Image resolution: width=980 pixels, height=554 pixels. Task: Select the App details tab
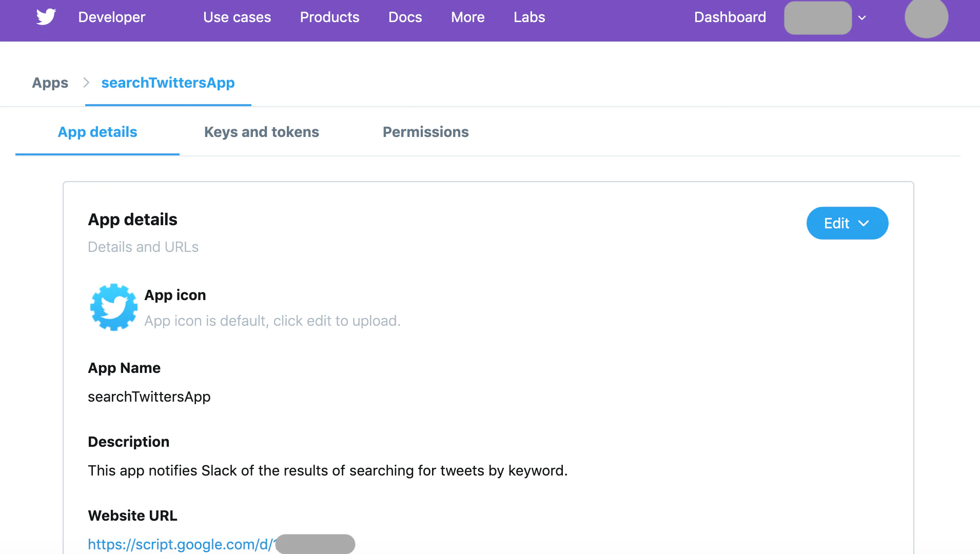point(97,132)
